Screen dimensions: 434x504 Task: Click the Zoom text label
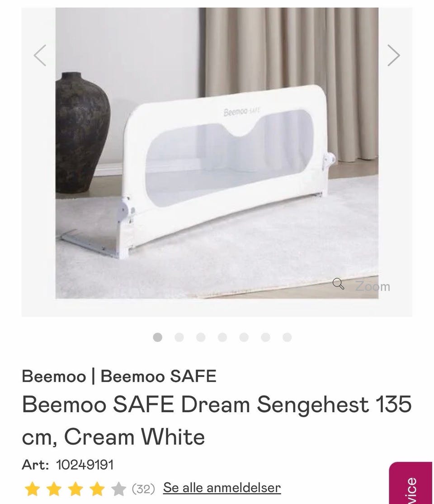(x=373, y=286)
